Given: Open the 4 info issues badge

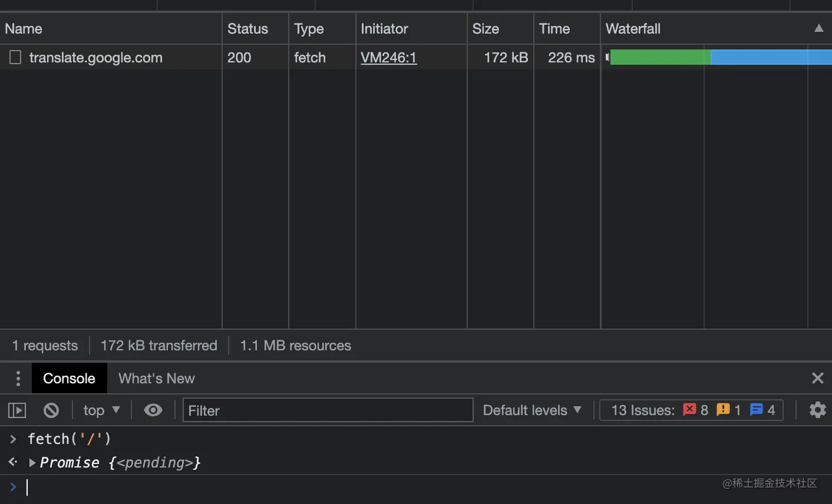Looking at the screenshot, I should point(762,410).
